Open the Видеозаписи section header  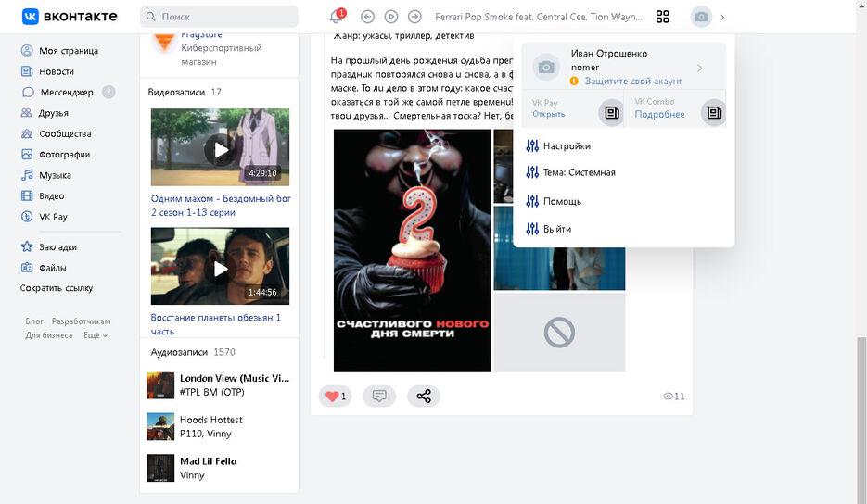pos(185,93)
